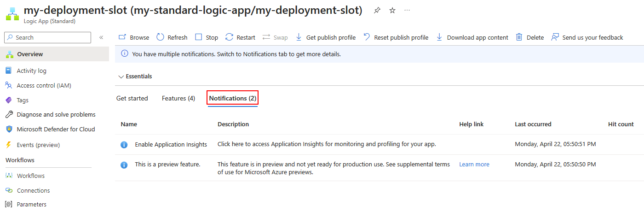Image resolution: width=644 pixels, height=212 pixels.
Task: Click the Reset publish profile icon
Action: tap(367, 37)
